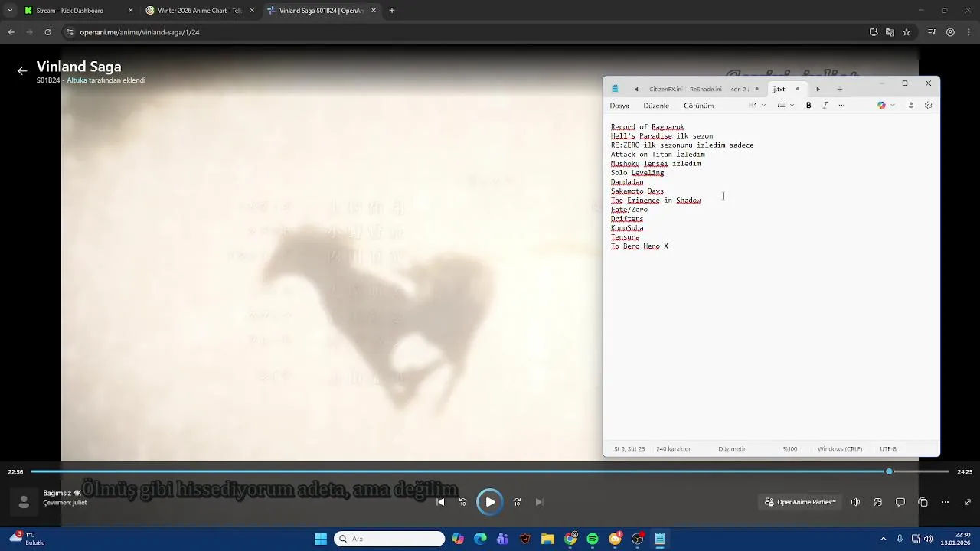Play the Vinland Saga video
980x551 pixels.
[x=490, y=502]
